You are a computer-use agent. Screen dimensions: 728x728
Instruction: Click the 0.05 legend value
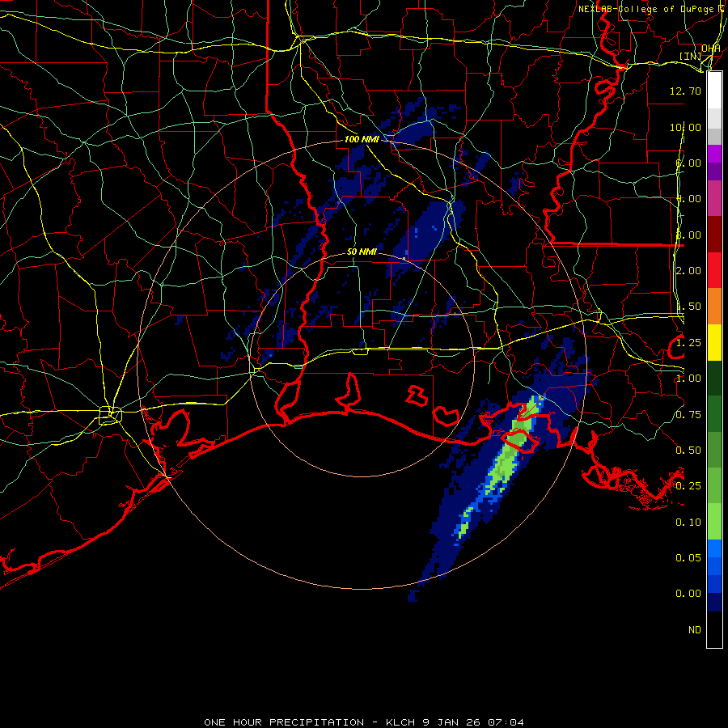(688, 558)
